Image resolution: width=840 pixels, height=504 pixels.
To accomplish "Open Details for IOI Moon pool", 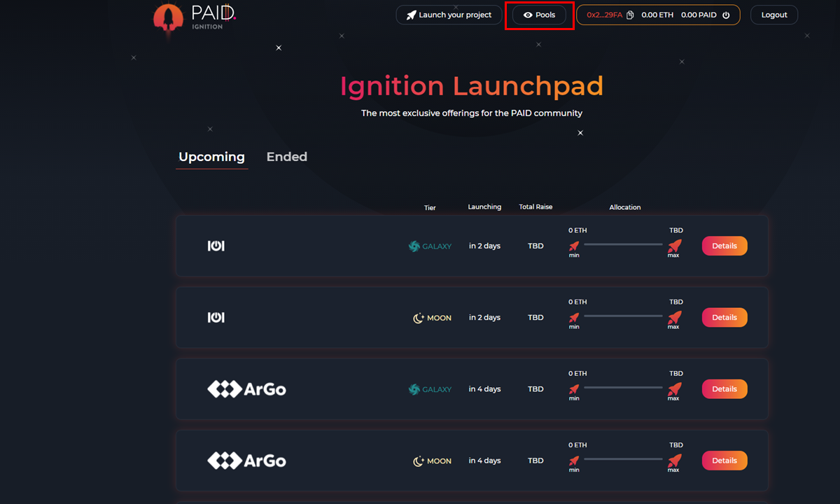I will [724, 317].
